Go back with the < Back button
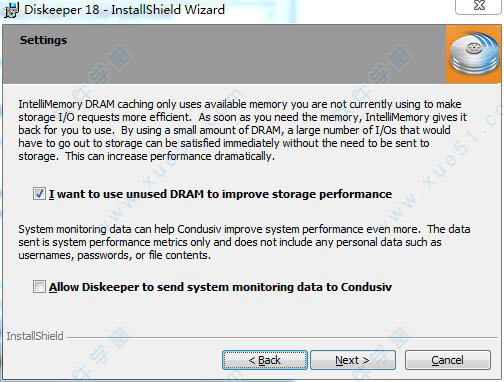This screenshot has width=504, height=382. (x=265, y=360)
